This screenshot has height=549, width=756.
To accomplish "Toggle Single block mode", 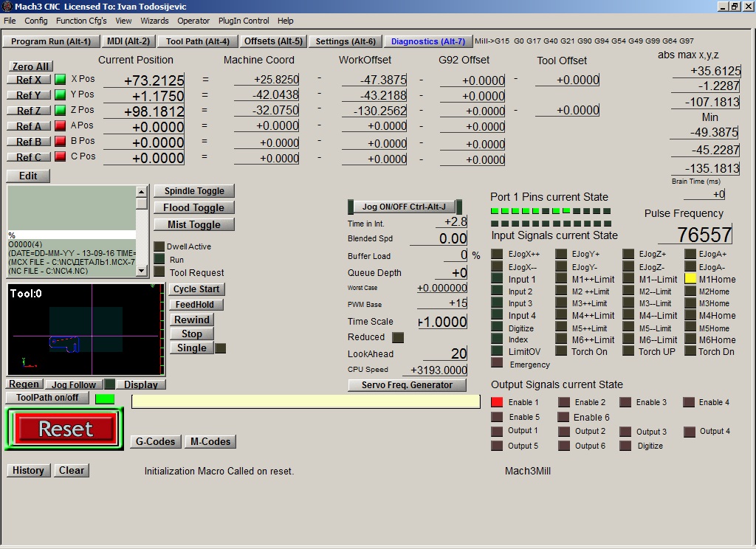I will click(x=192, y=348).
